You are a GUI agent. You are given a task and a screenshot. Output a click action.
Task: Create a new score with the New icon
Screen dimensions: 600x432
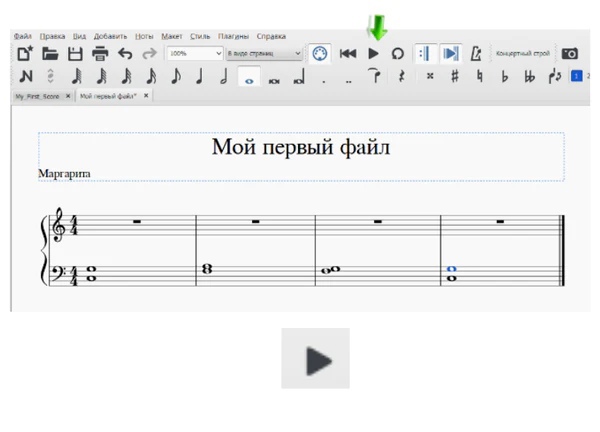click(x=25, y=54)
